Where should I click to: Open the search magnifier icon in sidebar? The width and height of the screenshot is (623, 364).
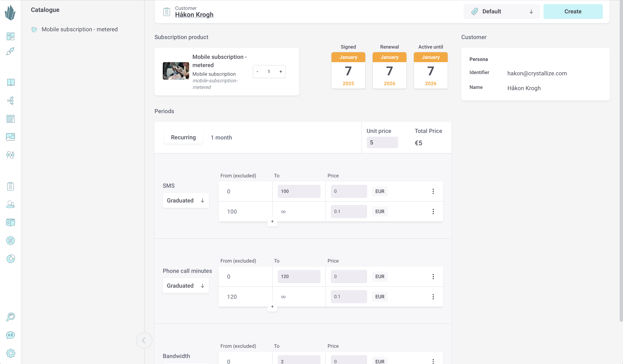tap(10, 317)
